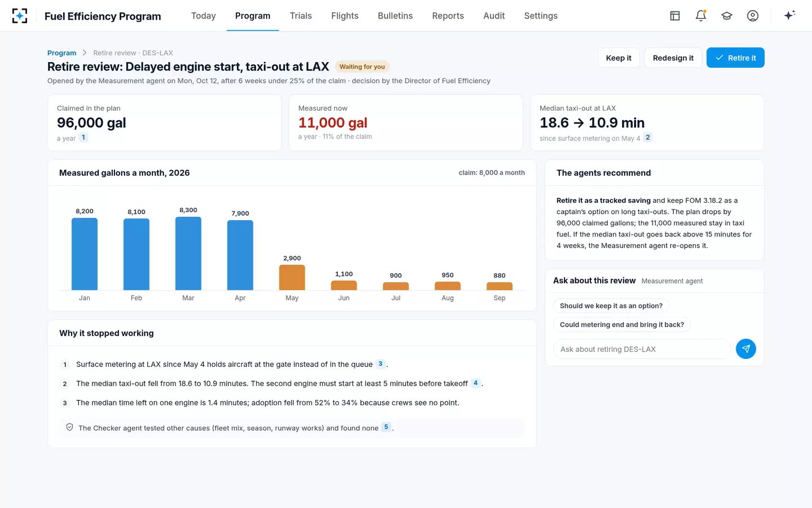
Task: Open citation 1 beside the claimed gallons
Action: [x=83, y=137]
